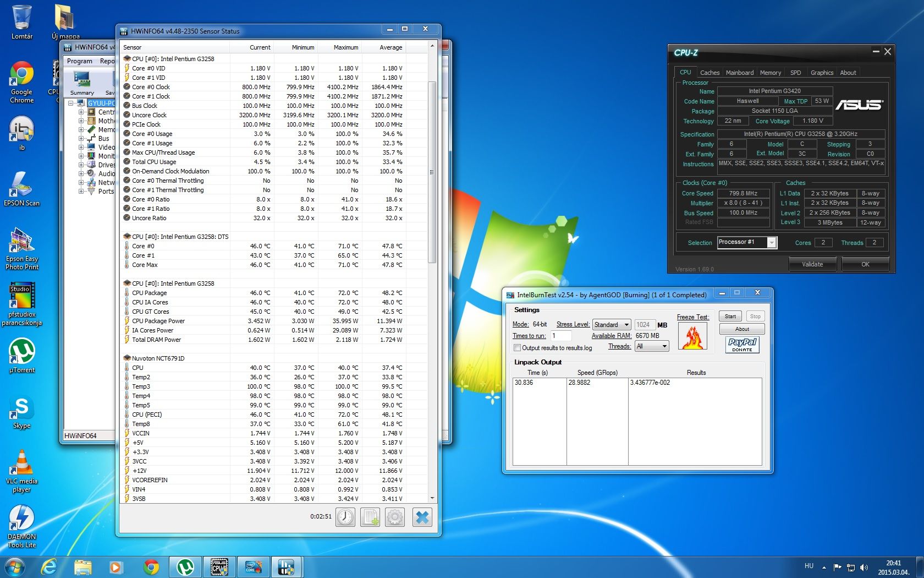924x578 pixels.
Task: Click the Freeze Test flame icon
Action: [693, 336]
